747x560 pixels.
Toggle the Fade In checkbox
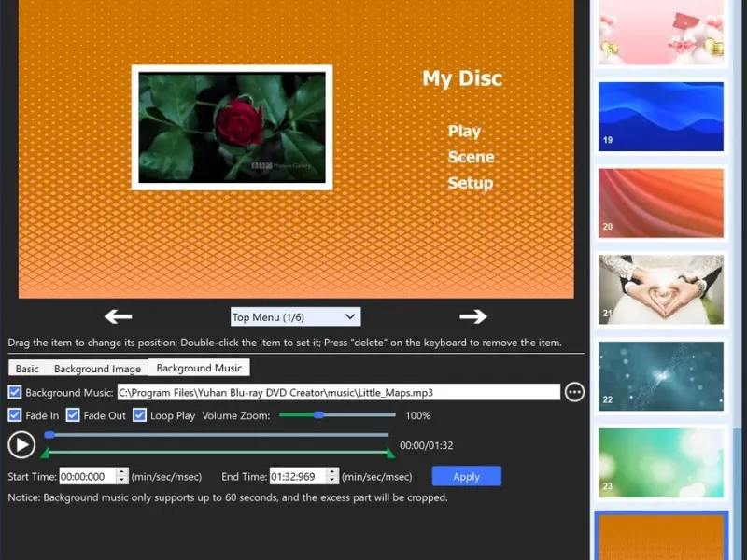pos(15,415)
